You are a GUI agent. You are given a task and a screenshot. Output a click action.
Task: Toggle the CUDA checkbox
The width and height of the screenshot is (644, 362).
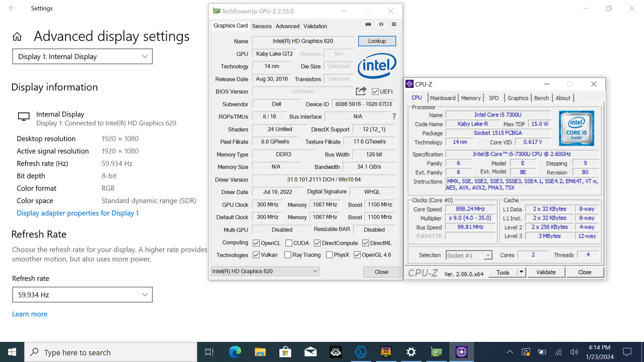click(x=289, y=243)
